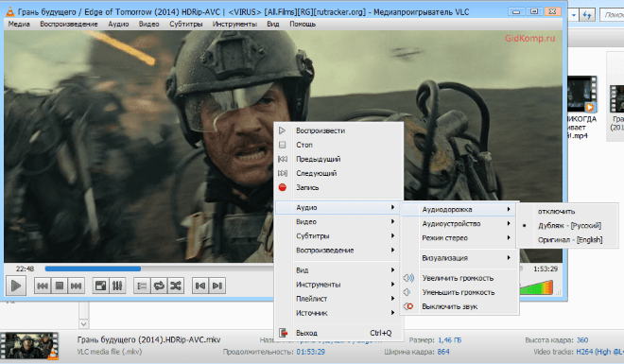Choose Предыдущий in context menu
Image resolution: width=624 pixels, height=364 pixels.
pyautogui.click(x=339, y=159)
